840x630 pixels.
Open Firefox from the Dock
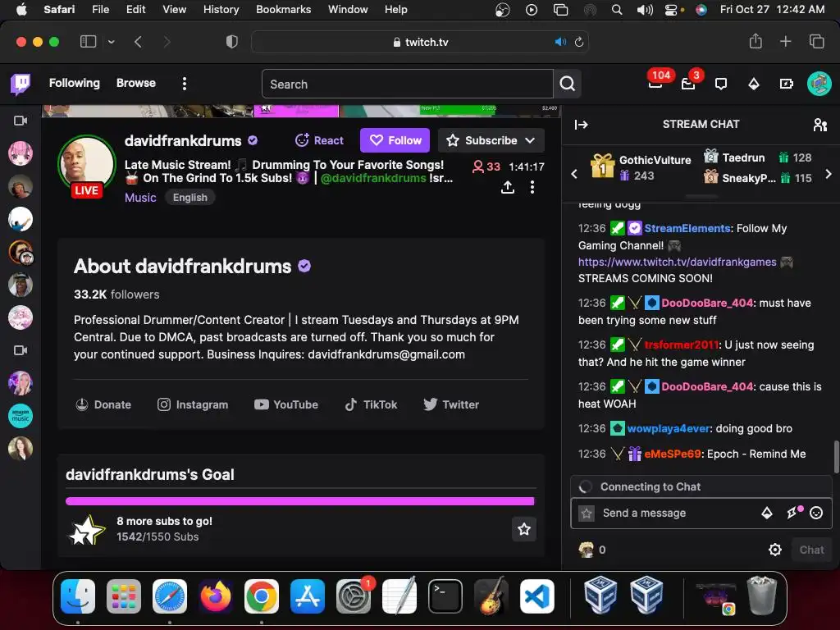click(x=216, y=596)
